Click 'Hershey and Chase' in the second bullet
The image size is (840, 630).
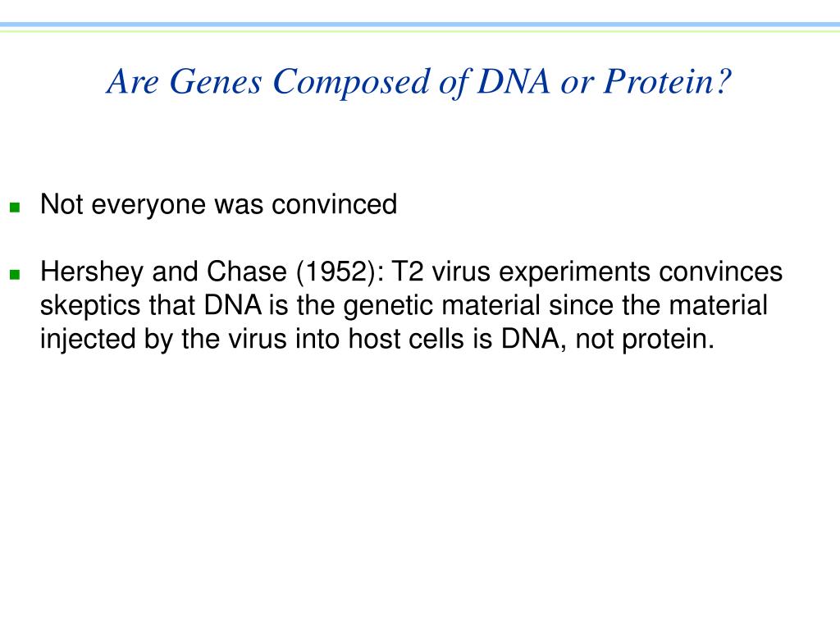(164, 272)
